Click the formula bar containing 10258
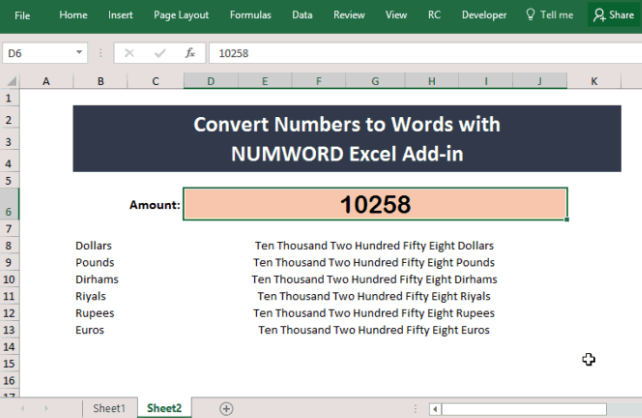 pos(426,53)
